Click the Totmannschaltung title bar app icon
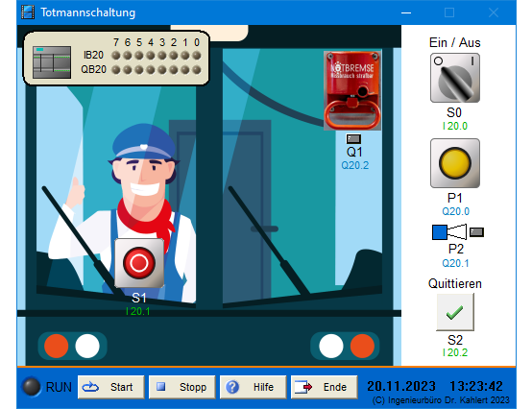This screenshot has height=409, width=532. click(x=28, y=12)
